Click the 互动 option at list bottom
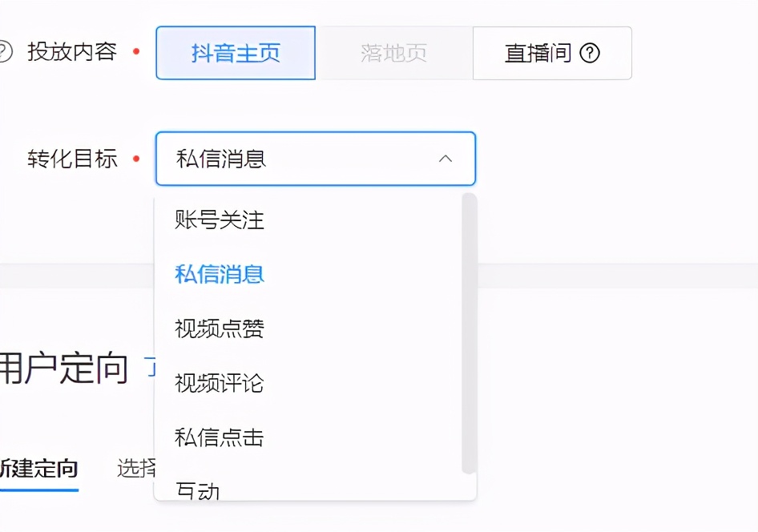The image size is (758, 532). 195,489
